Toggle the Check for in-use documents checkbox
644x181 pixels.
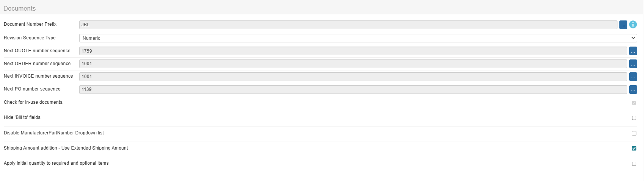(634, 103)
